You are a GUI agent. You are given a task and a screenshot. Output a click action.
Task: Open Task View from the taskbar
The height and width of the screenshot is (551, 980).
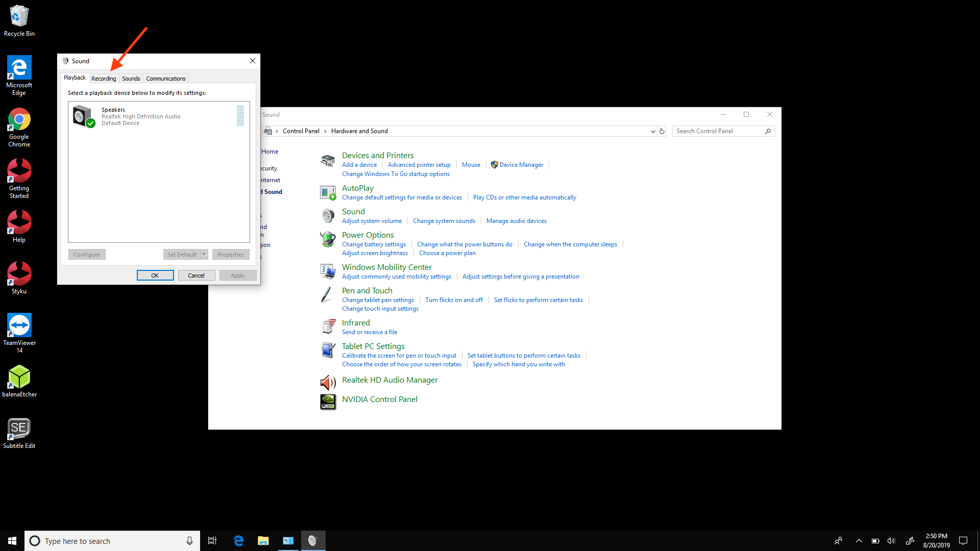[x=212, y=541]
